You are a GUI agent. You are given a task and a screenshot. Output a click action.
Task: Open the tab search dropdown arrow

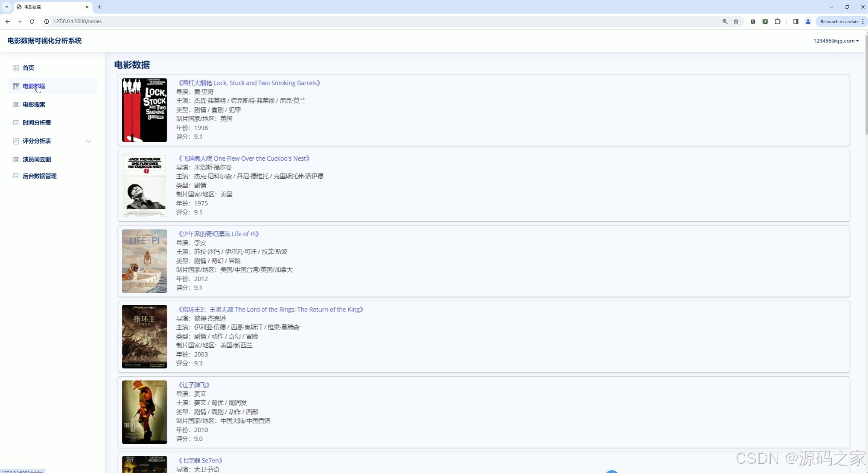pos(7,7)
